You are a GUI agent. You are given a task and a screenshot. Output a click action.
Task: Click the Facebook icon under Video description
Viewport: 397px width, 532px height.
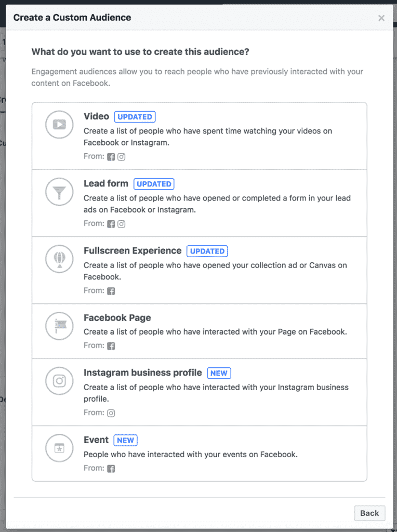pyautogui.click(x=111, y=156)
